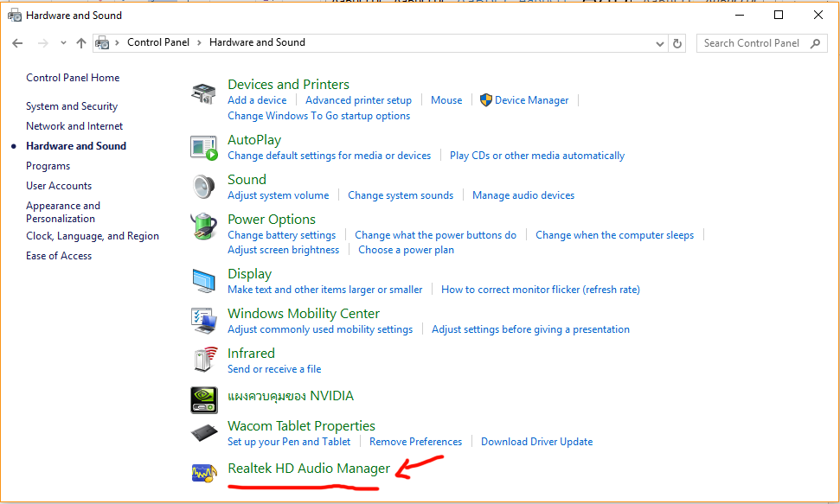Go to Control Panel Home

73,78
